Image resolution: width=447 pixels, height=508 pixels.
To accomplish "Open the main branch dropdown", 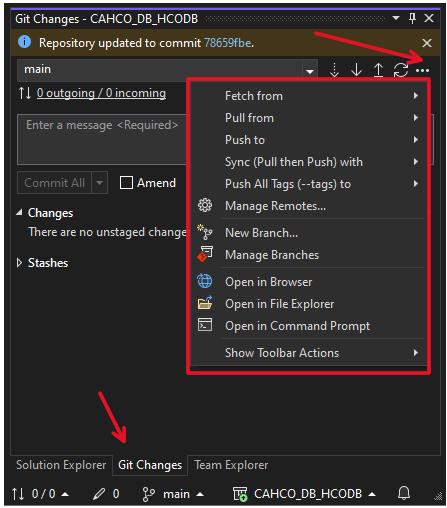I will 310,71.
